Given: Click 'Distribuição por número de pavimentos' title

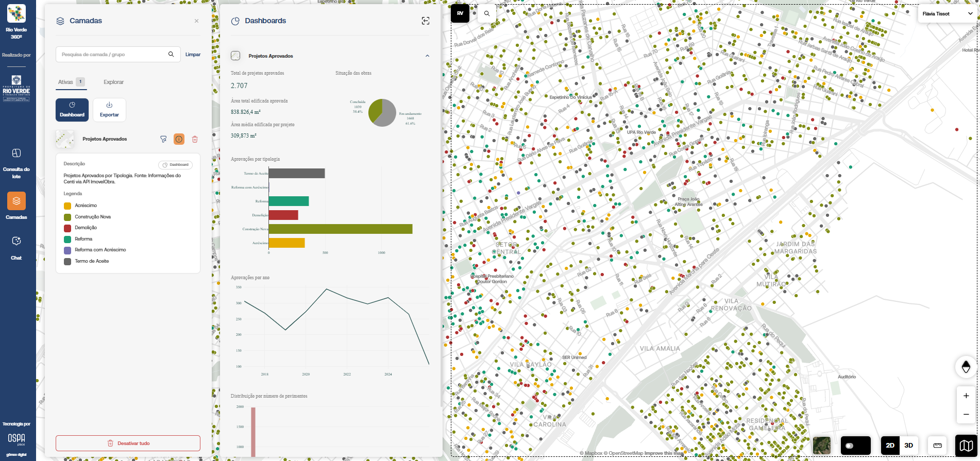Looking at the screenshot, I should pos(269,396).
